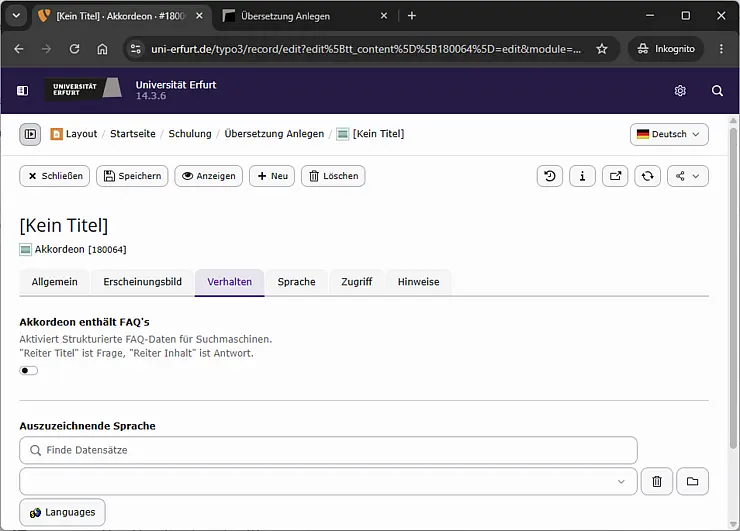Expand the Auszuzeichnende Sprache select box
Viewport: 740px width, 531px height.
[328, 481]
